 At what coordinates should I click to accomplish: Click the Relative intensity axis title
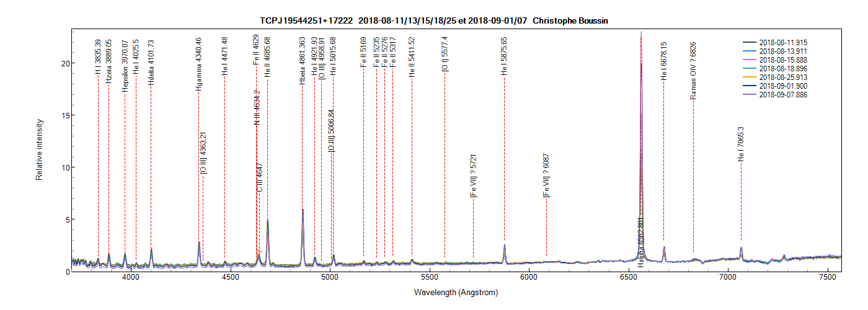point(39,150)
